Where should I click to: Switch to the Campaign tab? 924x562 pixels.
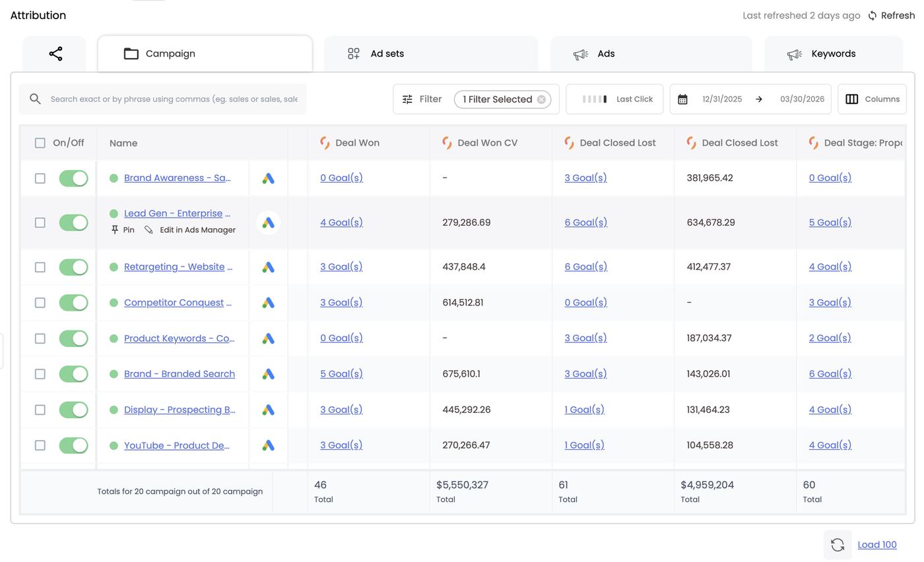tap(205, 53)
